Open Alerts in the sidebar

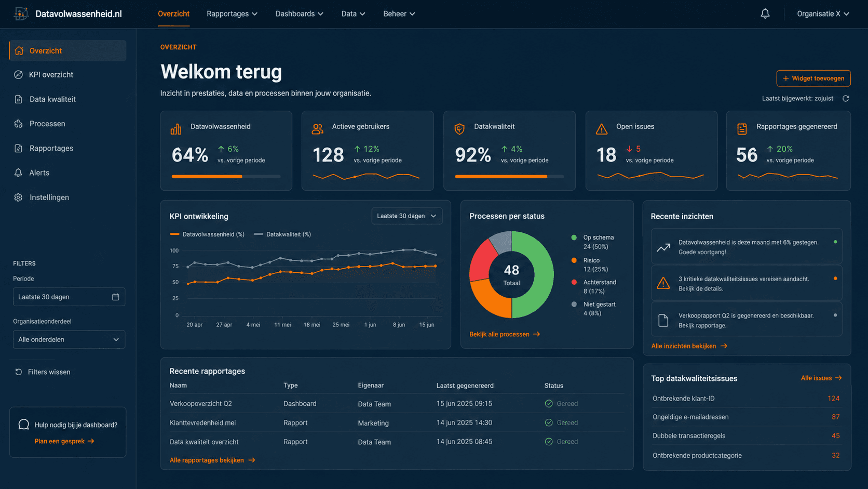point(67,173)
